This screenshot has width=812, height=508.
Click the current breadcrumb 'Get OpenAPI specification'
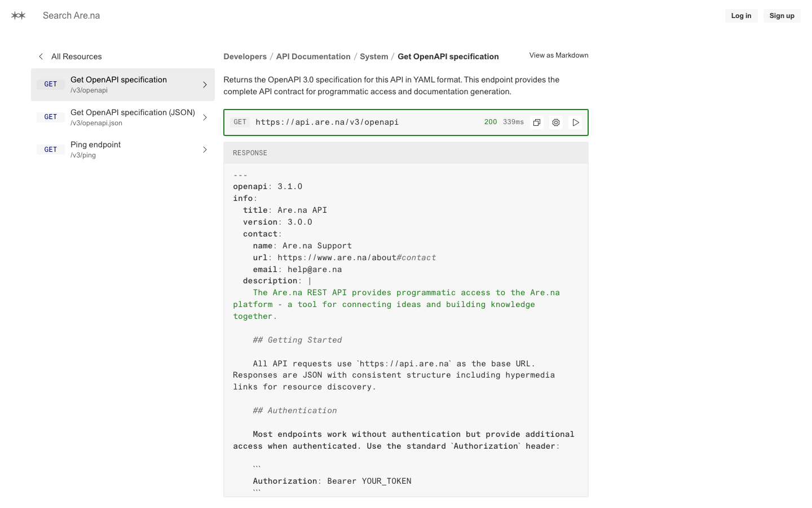click(448, 56)
